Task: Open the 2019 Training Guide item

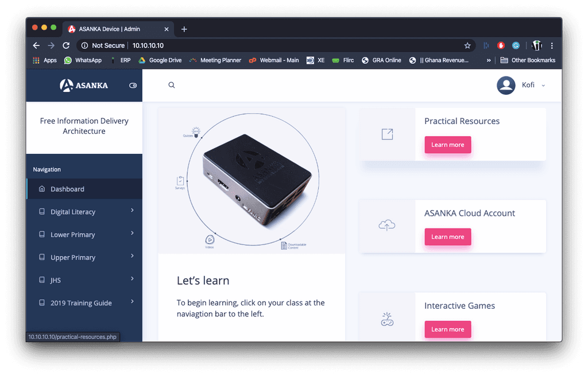Action: pyautogui.click(x=84, y=303)
